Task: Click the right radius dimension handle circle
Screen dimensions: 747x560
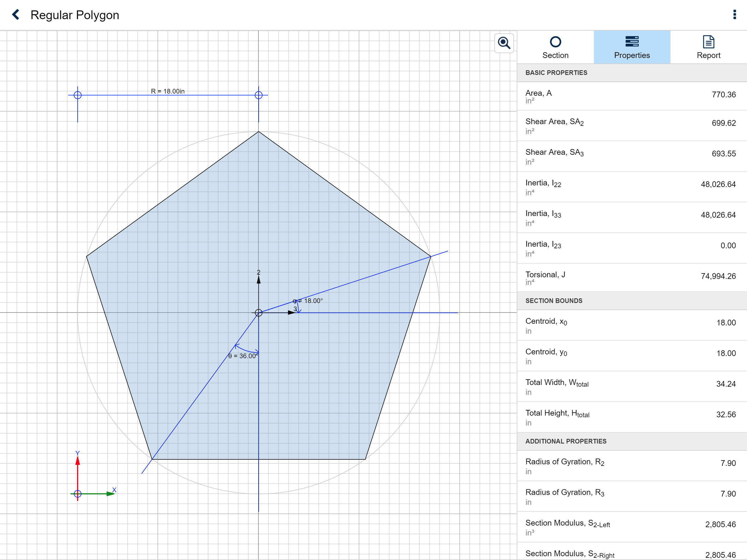Action: point(259,95)
